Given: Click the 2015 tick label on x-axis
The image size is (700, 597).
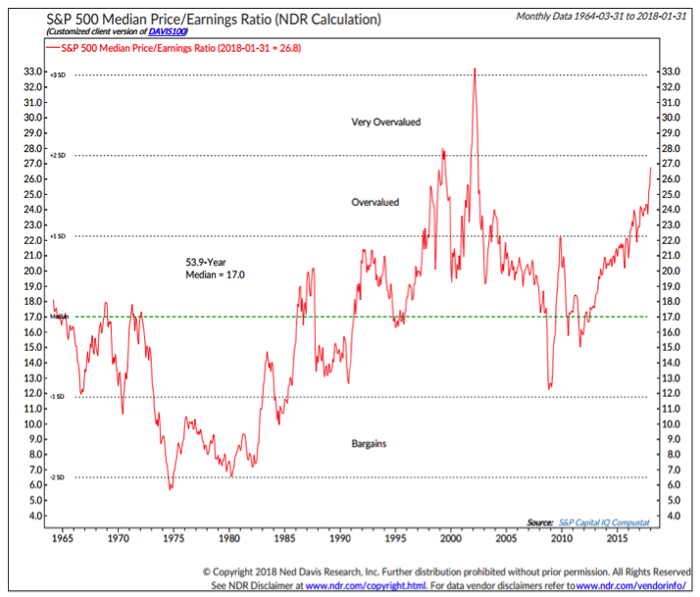Looking at the screenshot, I should pyautogui.click(x=617, y=538).
